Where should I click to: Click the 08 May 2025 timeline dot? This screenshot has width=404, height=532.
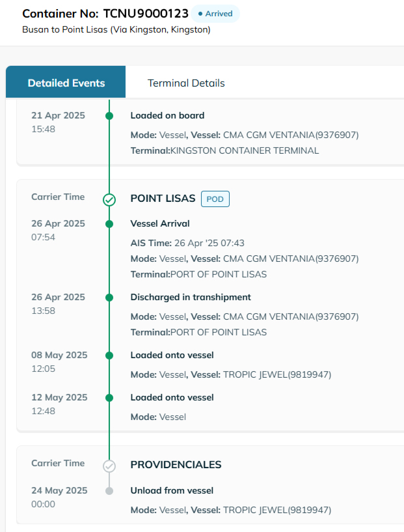point(109,356)
